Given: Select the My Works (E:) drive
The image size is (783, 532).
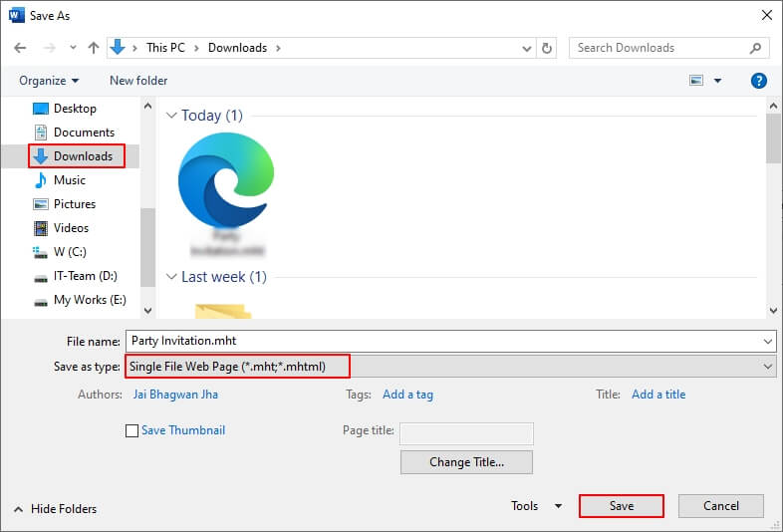Looking at the screenshot, I should 90,300.
